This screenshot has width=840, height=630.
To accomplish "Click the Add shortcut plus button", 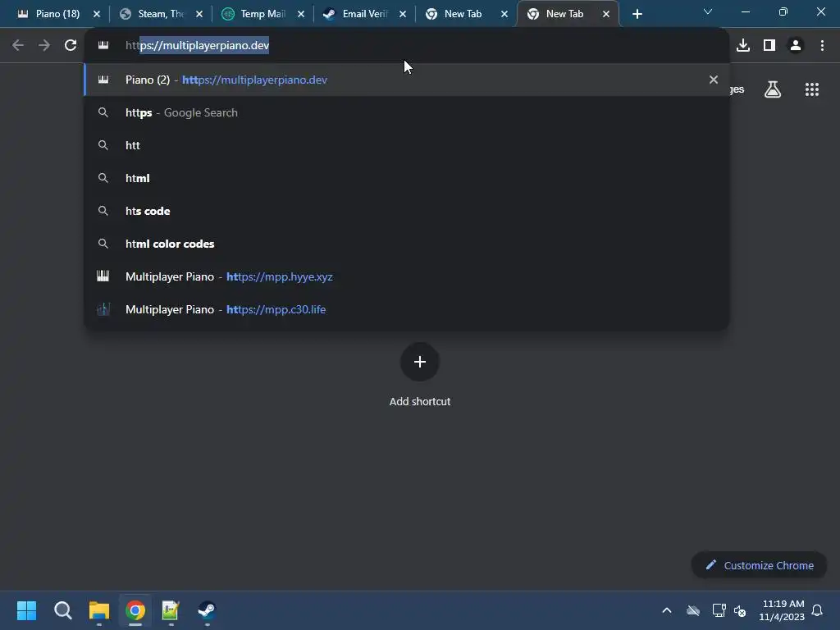I will pos(420,362).
